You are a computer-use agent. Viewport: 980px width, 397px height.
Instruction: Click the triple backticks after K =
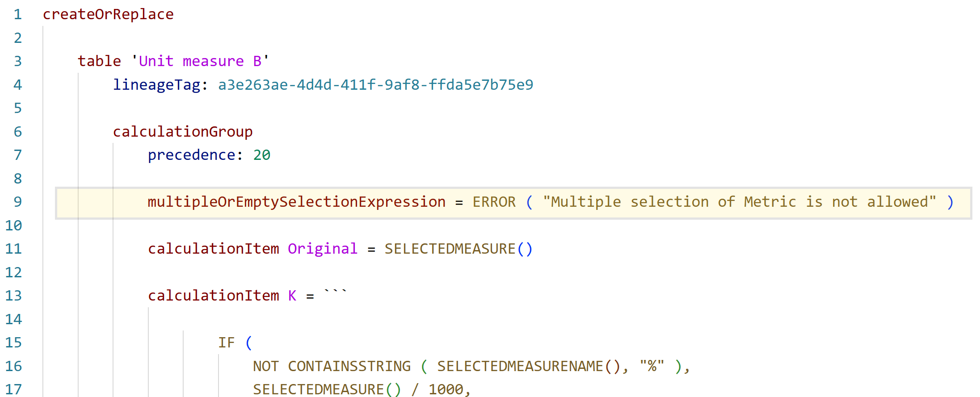point(336,293)
